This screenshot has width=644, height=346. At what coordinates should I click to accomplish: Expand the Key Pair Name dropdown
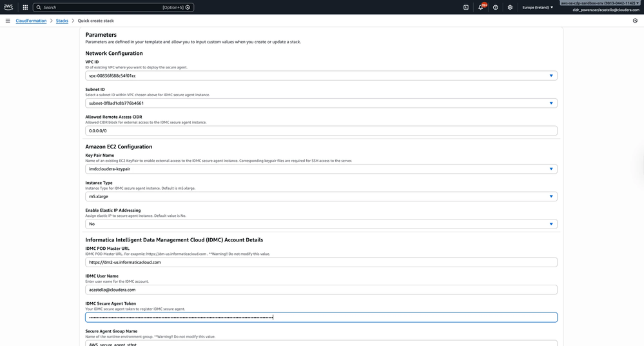tap(321, 169)
